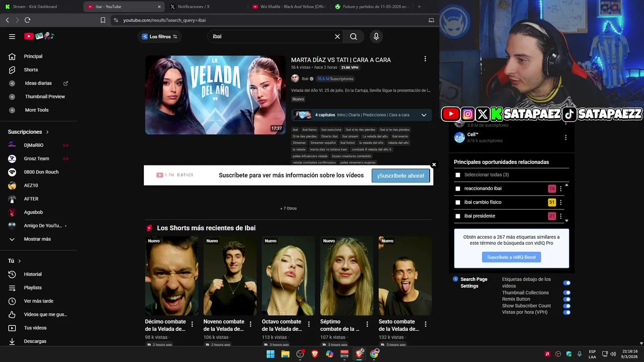Check the 'ibai presidente' checkbox

coord(458,216)
